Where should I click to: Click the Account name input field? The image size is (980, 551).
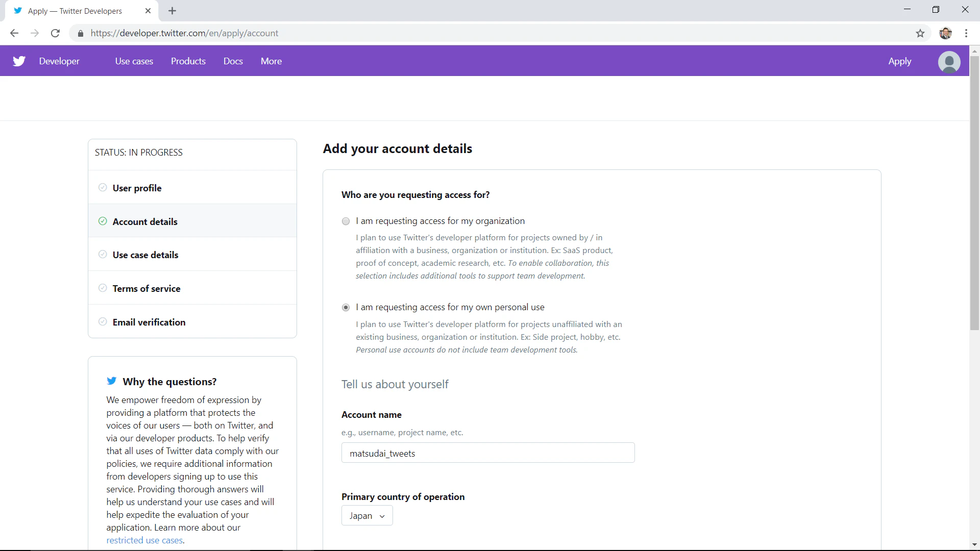click(488, 453)
